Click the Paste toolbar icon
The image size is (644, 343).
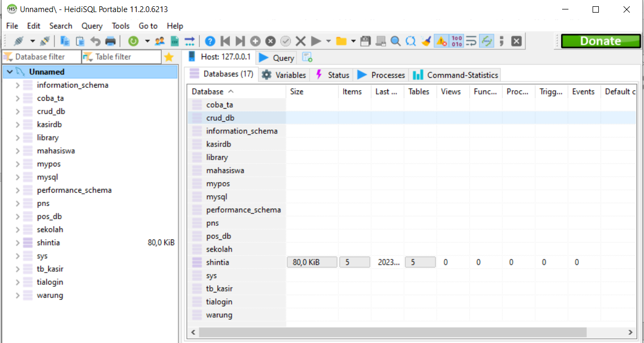80,41
